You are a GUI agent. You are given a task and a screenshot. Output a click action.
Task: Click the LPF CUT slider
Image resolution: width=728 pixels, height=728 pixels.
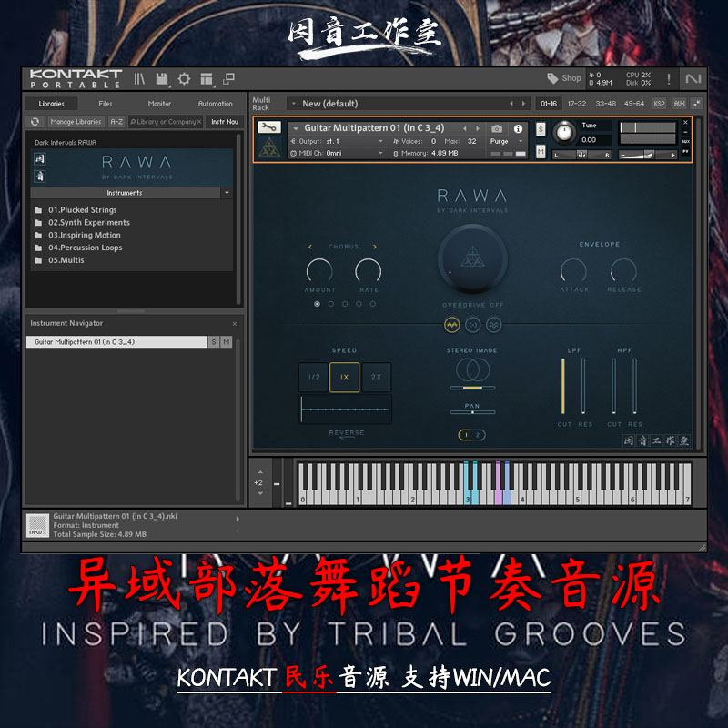(563, 386)
